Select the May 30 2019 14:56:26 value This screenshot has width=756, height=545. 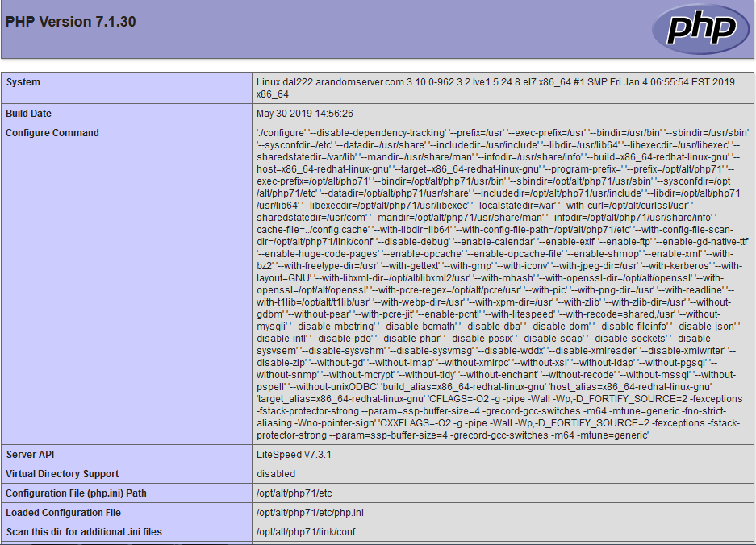(305, 113)
